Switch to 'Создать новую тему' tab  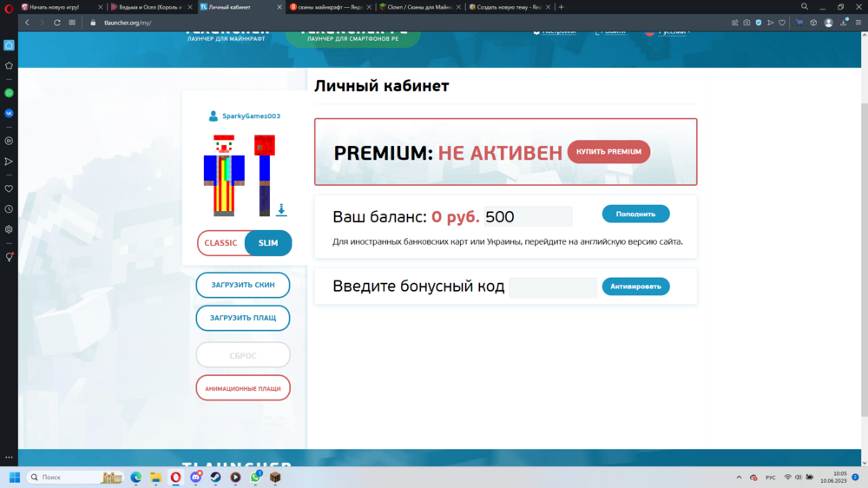pos(508,7)
